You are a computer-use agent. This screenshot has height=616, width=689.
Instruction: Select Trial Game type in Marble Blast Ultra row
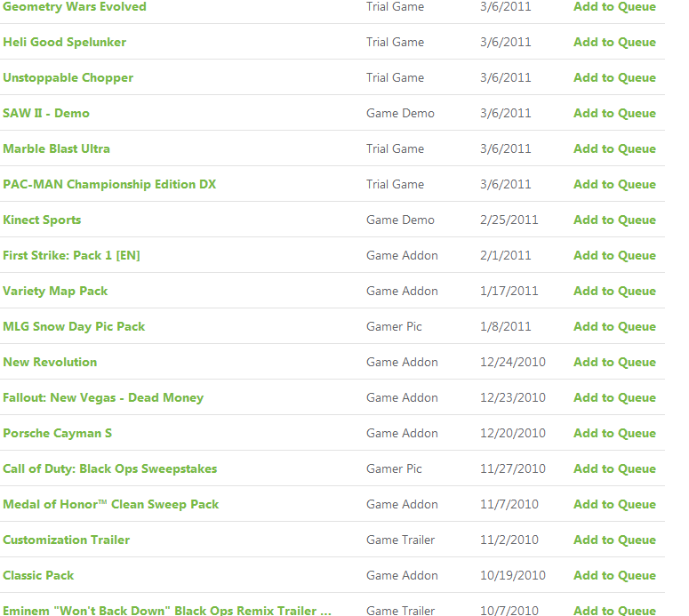[395, 149]
